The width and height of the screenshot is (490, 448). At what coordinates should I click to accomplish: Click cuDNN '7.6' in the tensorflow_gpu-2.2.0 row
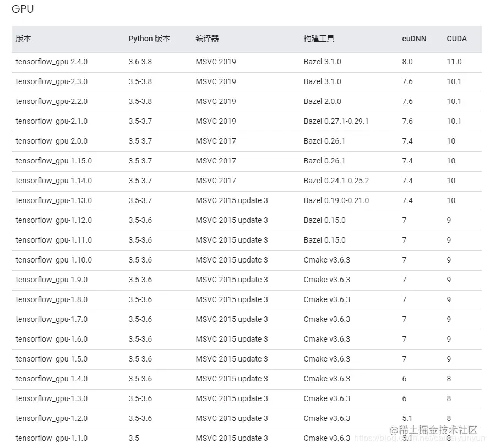tap(407, 101)
